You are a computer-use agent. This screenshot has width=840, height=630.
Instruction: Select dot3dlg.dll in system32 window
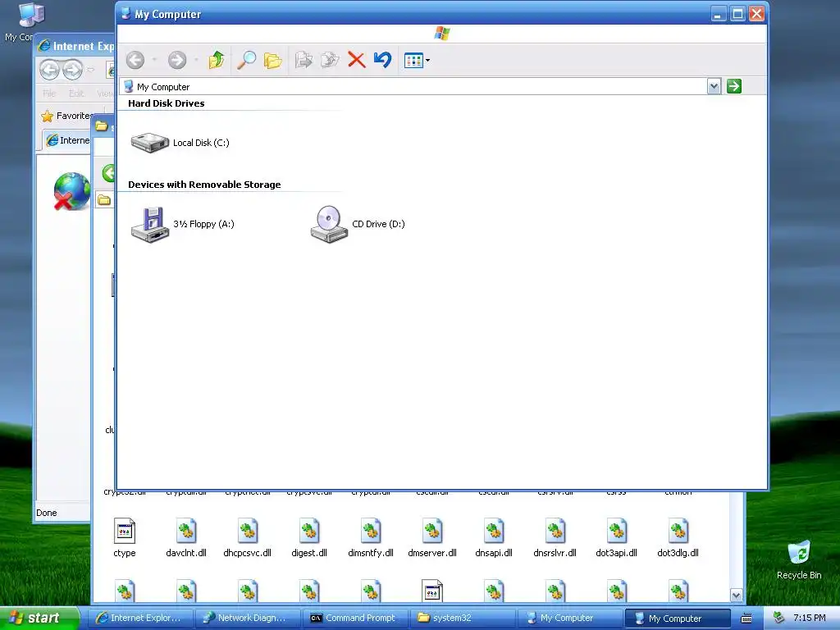[x=678, y=538]
